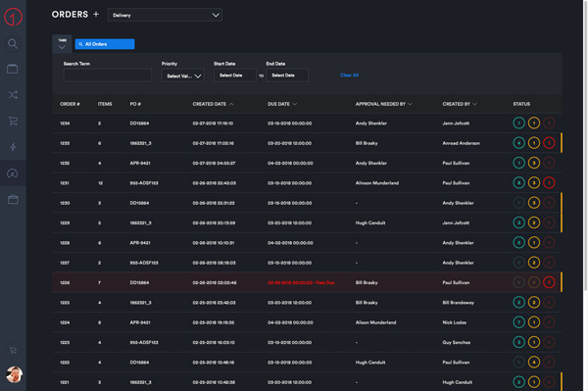
Task: Focus the Search Term input field
Action: [108, 75]
